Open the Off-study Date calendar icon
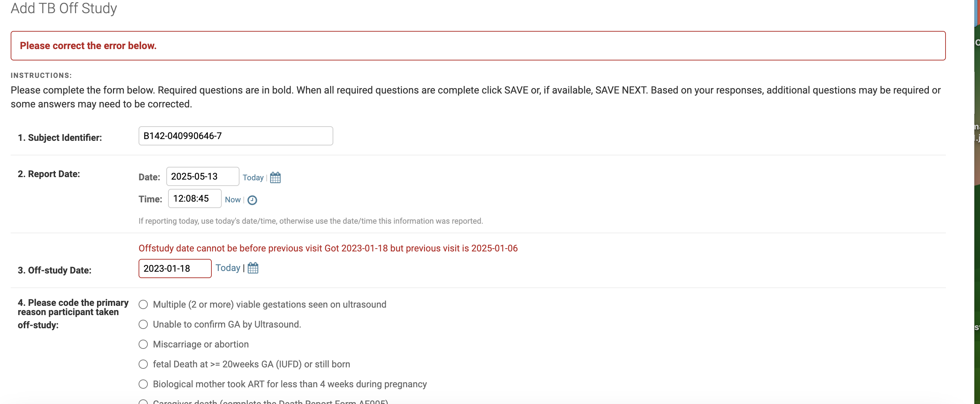The height and width of the screenshot is (404, 980). pyautogui.click(x=253, y=268)
